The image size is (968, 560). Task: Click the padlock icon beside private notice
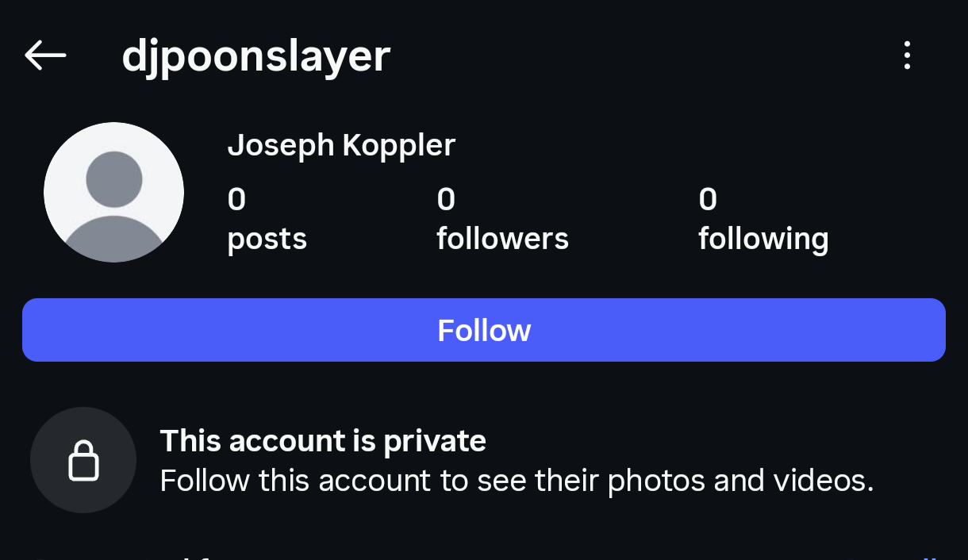tap(83, 460)
